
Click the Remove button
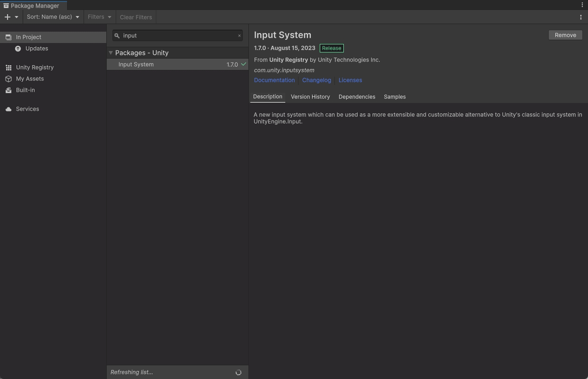[x=565, y=35]
